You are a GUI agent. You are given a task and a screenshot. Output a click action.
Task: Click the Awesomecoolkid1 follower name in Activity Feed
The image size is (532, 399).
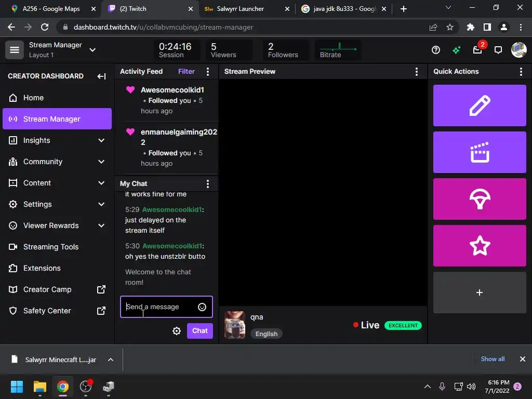(x=172, y=90)
